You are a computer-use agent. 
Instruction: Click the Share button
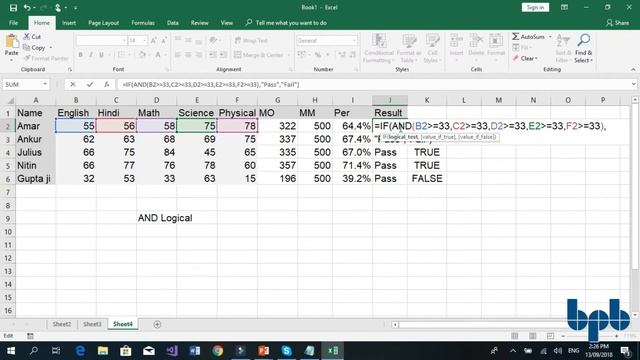(x=618, y=23)
